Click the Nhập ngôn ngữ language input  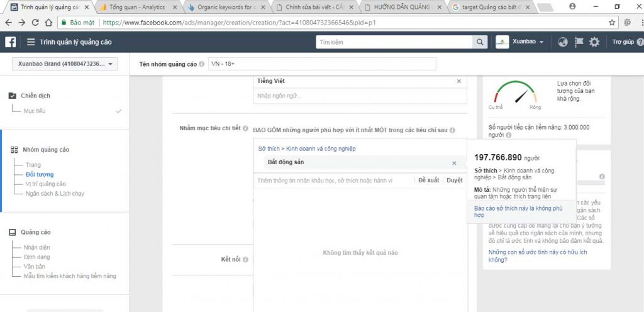point(360,96)
